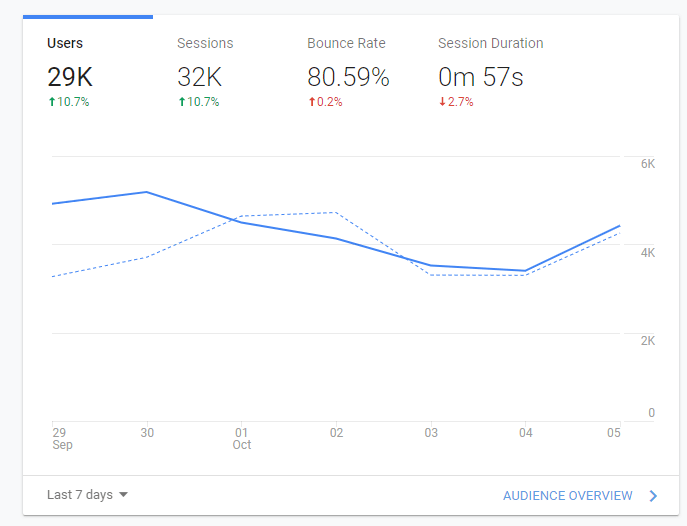This screenshot has width=687, height=526.
Task: Click the solid line endpoint at 05 Oct
Action: point(620,226)
